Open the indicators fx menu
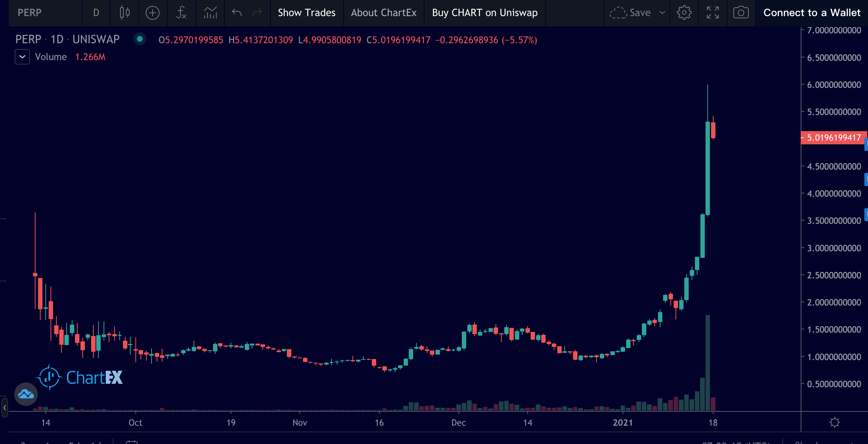Image resolution: width=868 pixels, height=444 pixels. [181, 13]
